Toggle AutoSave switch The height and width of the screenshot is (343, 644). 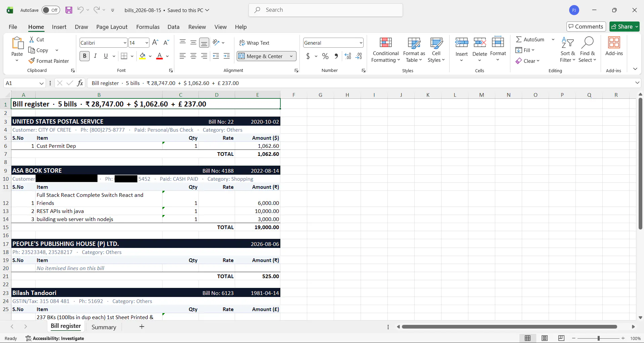coord(51,10)
